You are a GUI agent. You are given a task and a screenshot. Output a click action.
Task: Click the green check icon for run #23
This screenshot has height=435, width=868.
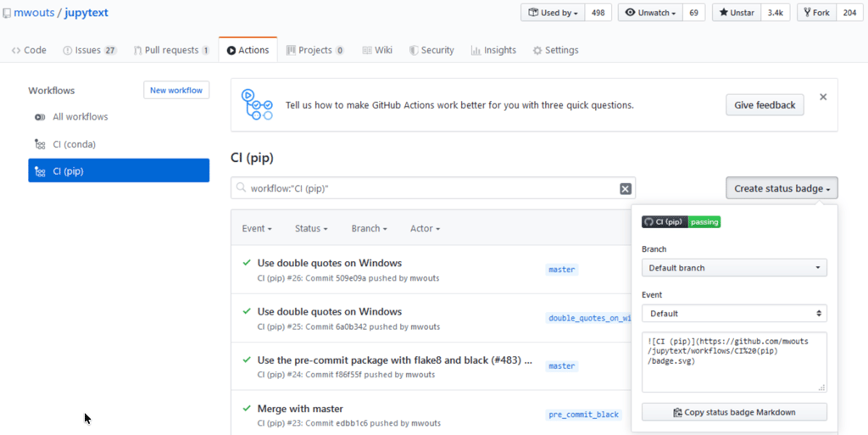tap(247, 409)
